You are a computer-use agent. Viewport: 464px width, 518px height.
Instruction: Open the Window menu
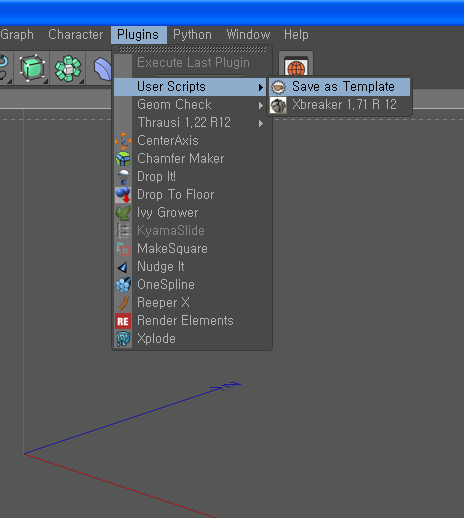pos(248,35)
